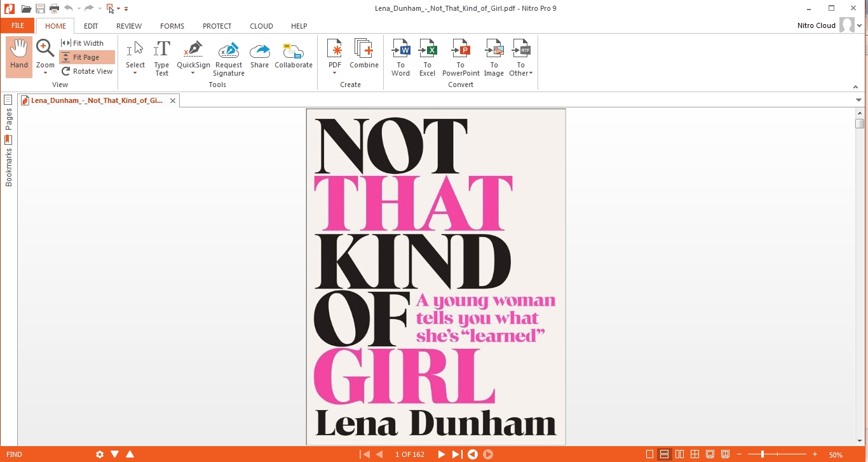This screenshot has height=462, width=868.
Task: Collapse the ribbon with the chevron
Action: tap(855, 87)
